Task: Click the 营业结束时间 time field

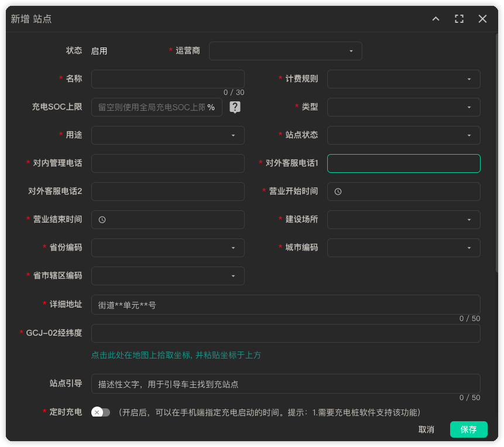Action: [168, 220]
